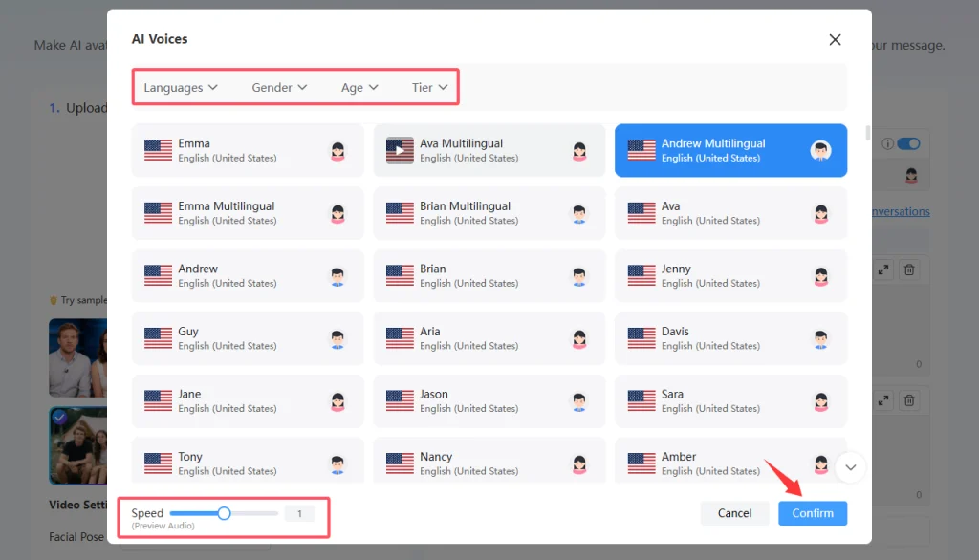Click Jenny's female avatar icon

(820, 277)
